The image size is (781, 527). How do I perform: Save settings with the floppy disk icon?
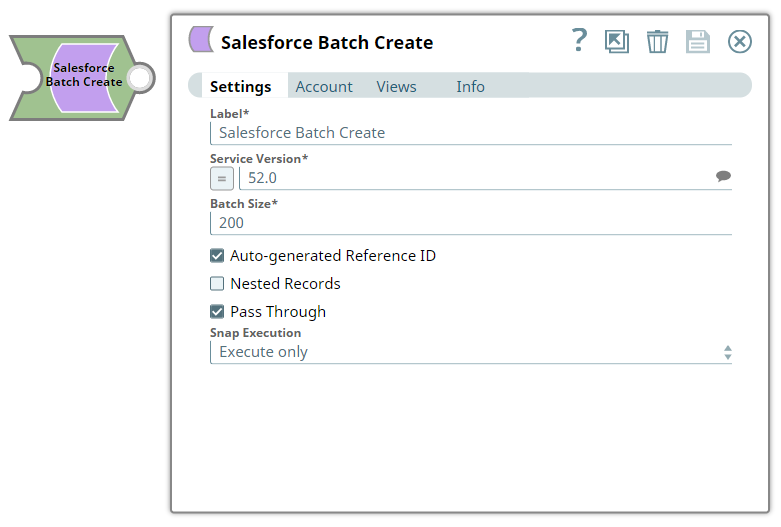[x=698, y=41]
